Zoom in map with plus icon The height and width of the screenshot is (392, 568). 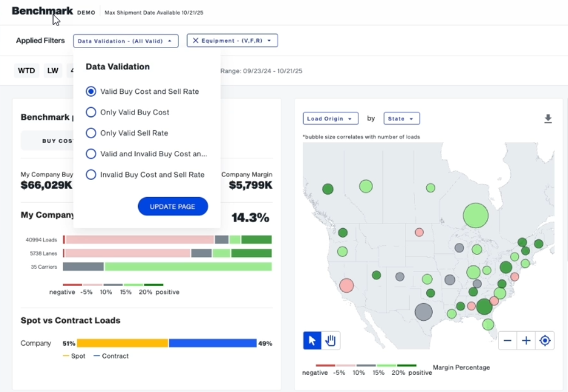pos(526,340)
